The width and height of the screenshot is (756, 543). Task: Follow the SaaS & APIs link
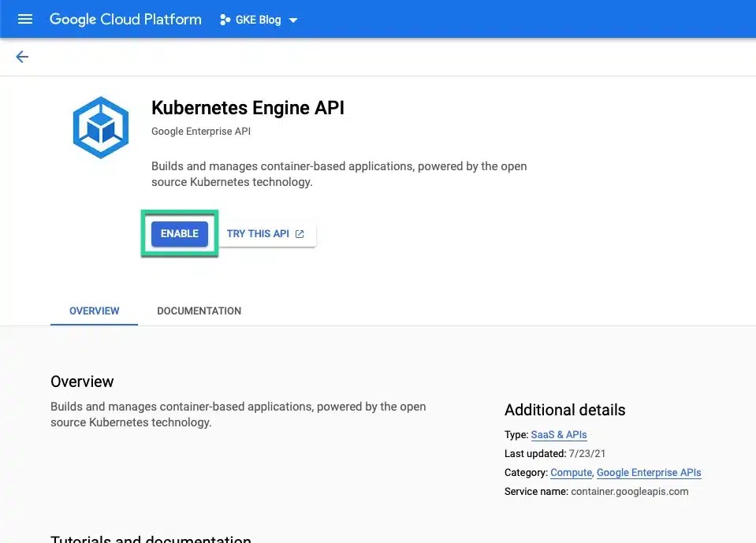pyautogui.click(x=559, y=434)
